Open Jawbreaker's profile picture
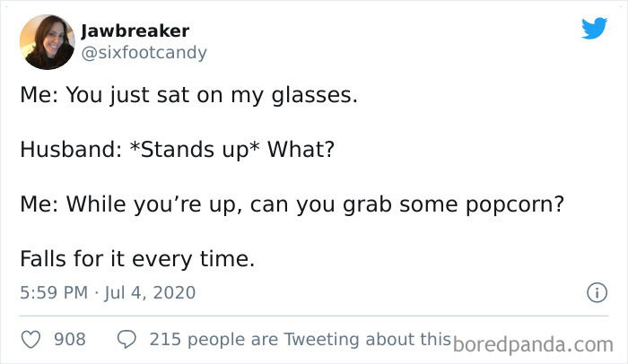This screenshot has width=628, height=364. tap(48, 42)
